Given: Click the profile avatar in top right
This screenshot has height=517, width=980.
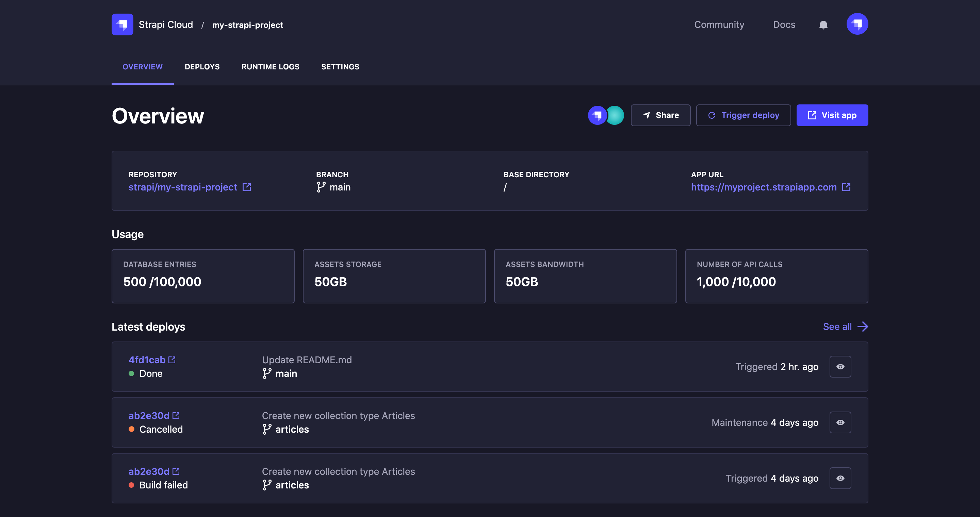Looking at the screenshot, I should coord(857,23).
